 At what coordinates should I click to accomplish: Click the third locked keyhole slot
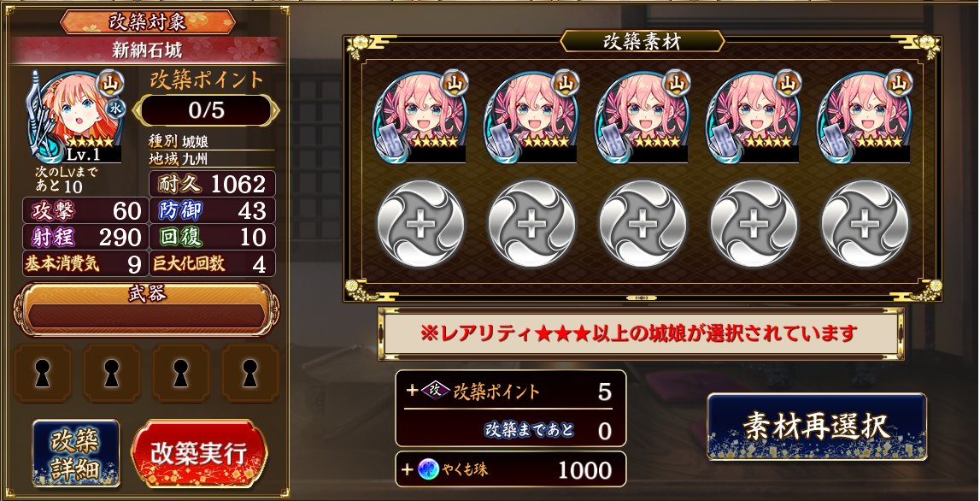pyautogui.click(x=181, y=373)
